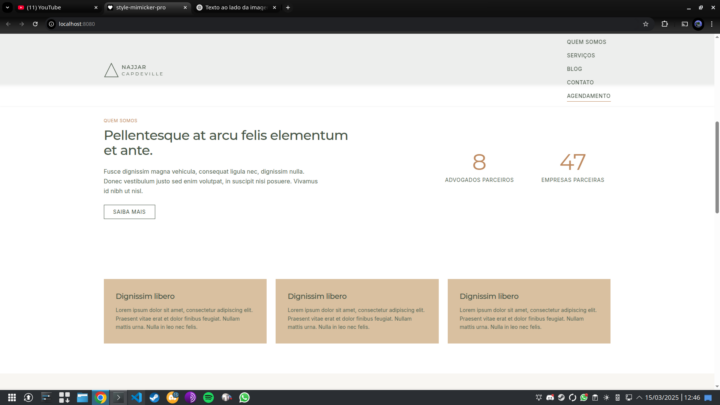Image resolution: width=720 pixels, height=405 pixels.
Task: Click the Najjar Capdeville triangle logo
Action: coord(111,70)
